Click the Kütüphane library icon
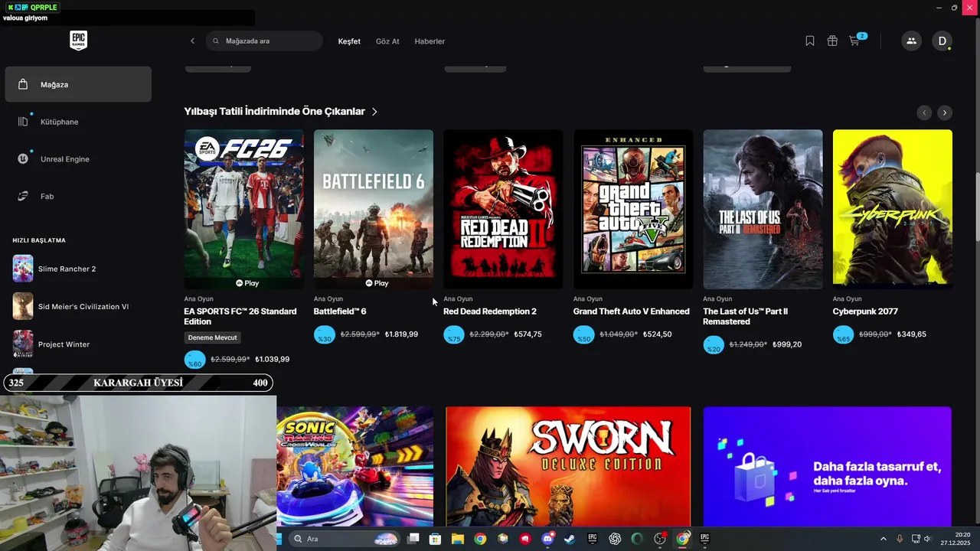Viewport: 980px width, 551px height. click(23, 122)
